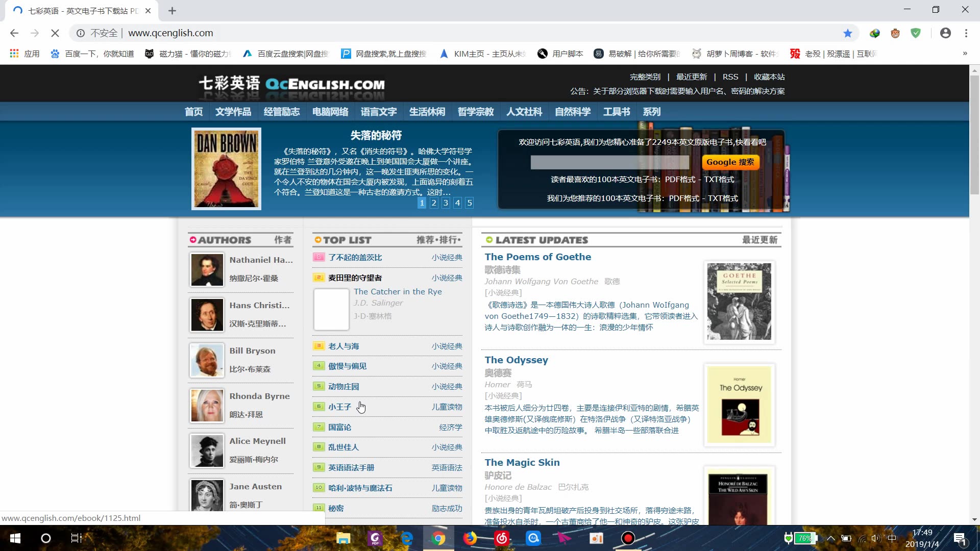Click the address bar URL
Viewport: 980px width, 551px height.
click(170, 33)
